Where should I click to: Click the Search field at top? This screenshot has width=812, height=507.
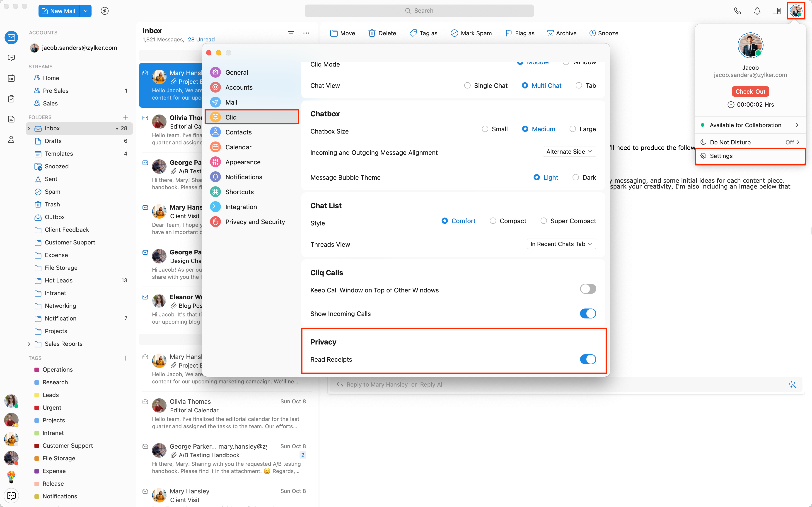[419, 11]
